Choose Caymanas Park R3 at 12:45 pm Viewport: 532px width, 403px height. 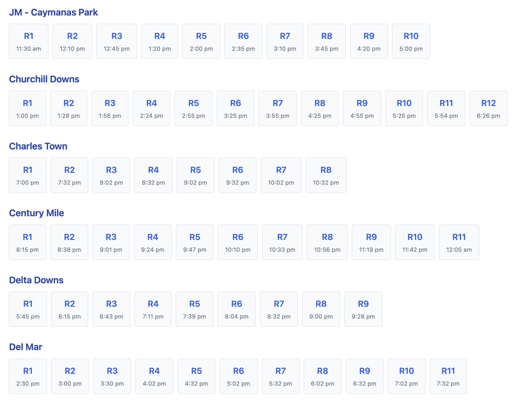click(117, 41)
